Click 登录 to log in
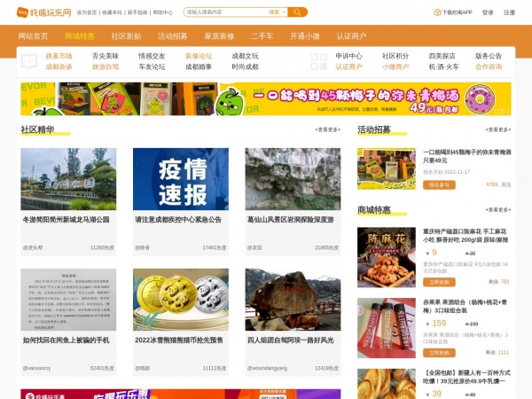Image resolution: width=532 pixels, height=399 pixels. pyautogui.click(x=488, y=12)
